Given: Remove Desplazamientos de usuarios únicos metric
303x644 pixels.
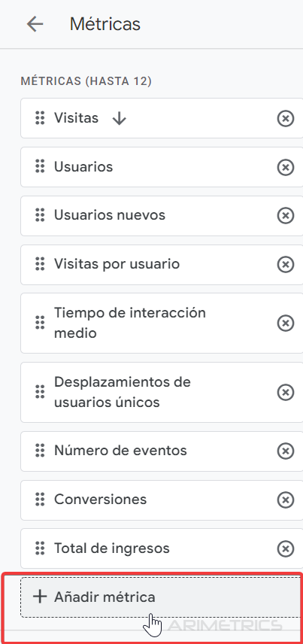Looking at the screenshot, I should coord(286,392).
